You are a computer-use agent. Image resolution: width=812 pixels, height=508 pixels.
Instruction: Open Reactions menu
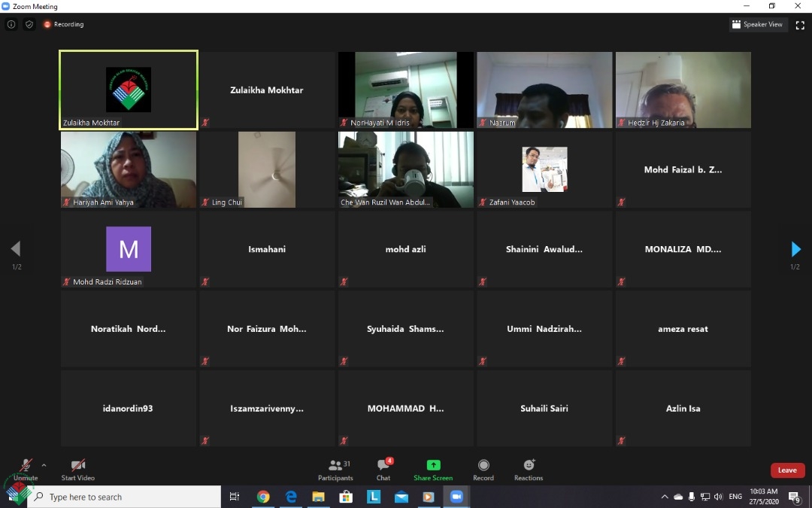tap(529, 470)
